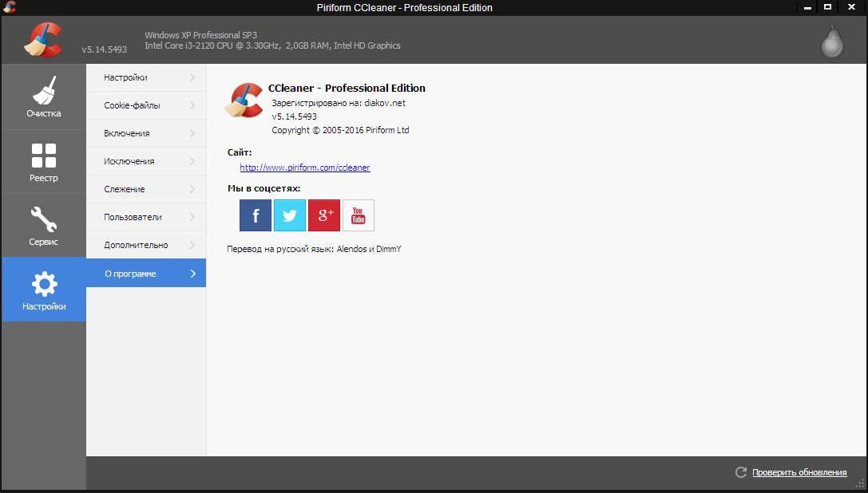Image resolution: width=868 pixels, height=493 pixels.
Task: Click the Windows XP Professional SP3 text
Action: click(x=201, y=35)
